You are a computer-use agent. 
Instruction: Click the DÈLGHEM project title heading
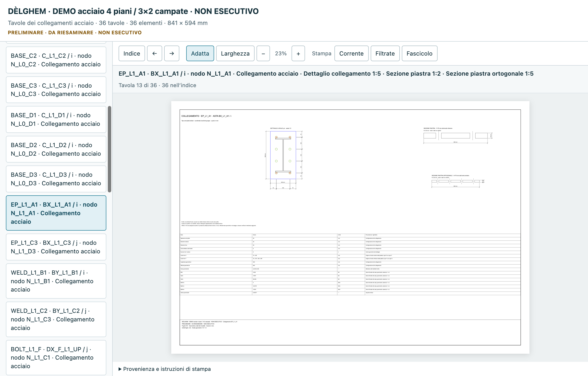pos(133,11)
